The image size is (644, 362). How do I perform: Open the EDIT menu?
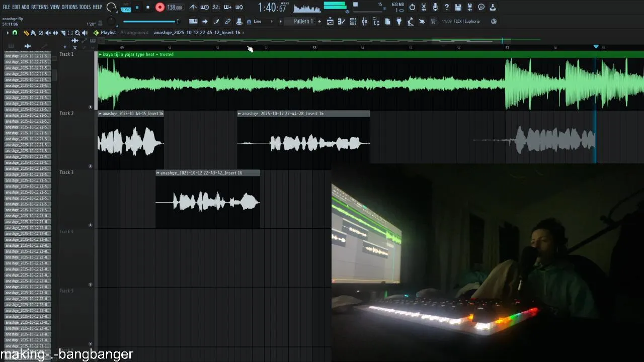pyautogui.click(x=16, y=7)
